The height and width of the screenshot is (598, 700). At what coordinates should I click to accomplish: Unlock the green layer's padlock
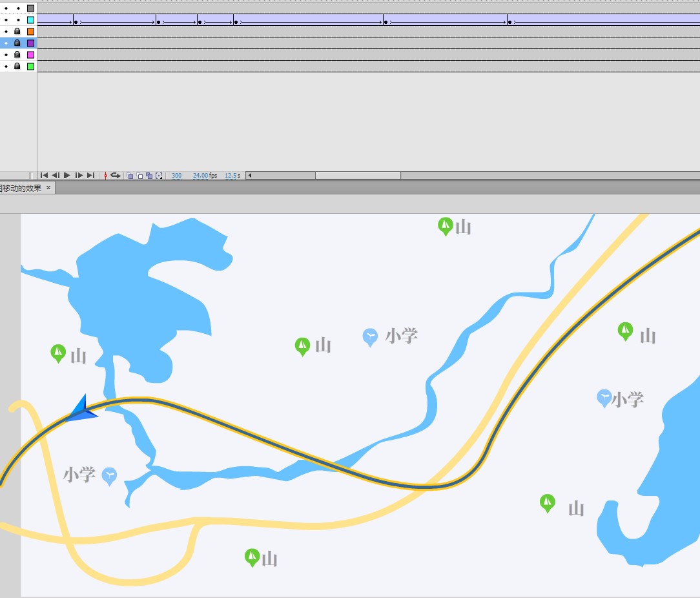click(x=17, y=66)
